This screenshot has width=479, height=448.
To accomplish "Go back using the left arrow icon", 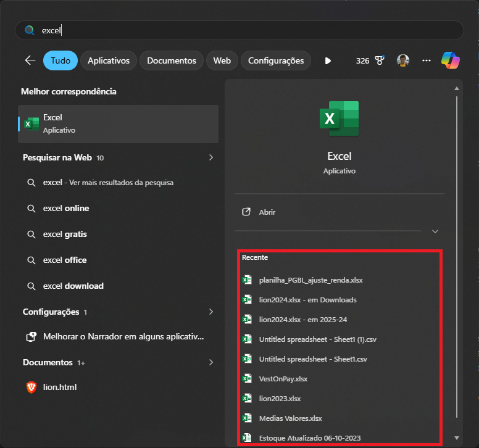I will [30, 60].
